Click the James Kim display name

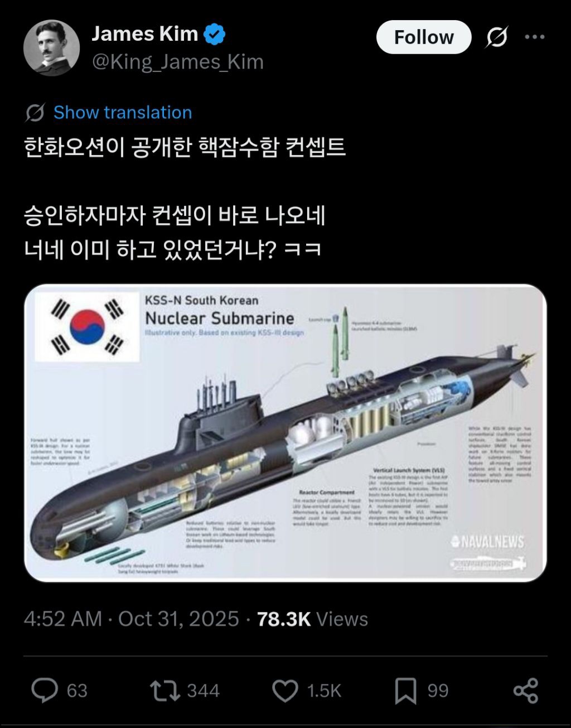pos(144,34)
